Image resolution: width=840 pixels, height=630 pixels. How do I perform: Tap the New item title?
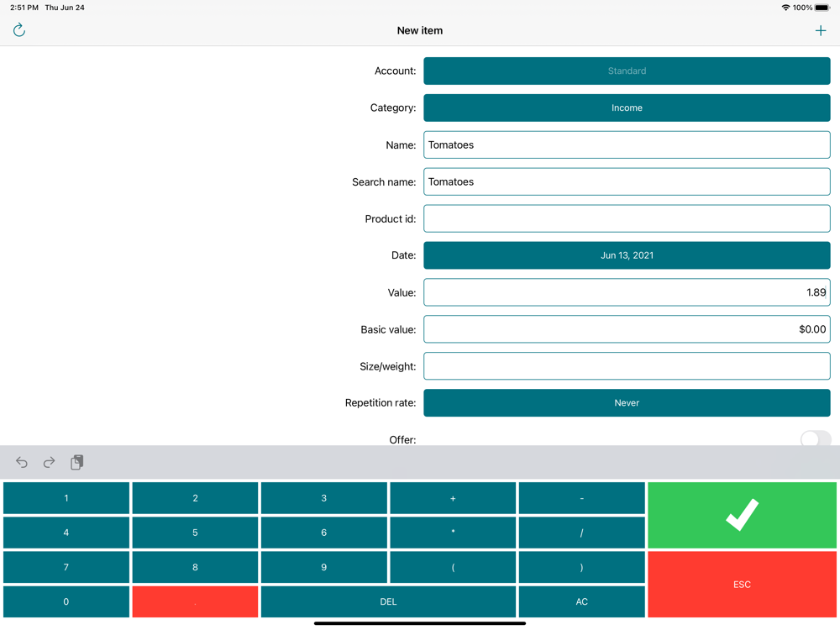[x=420, y=30]
